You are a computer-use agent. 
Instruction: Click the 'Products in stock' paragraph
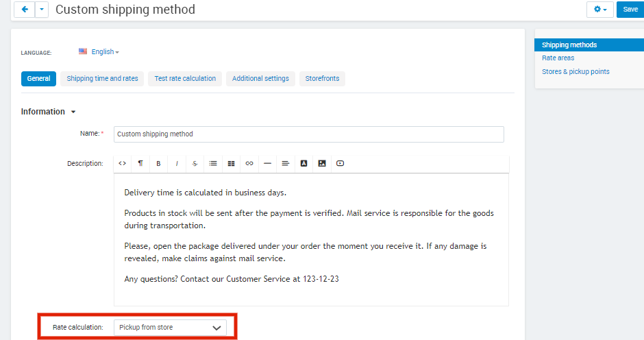(x=309, y=219)
